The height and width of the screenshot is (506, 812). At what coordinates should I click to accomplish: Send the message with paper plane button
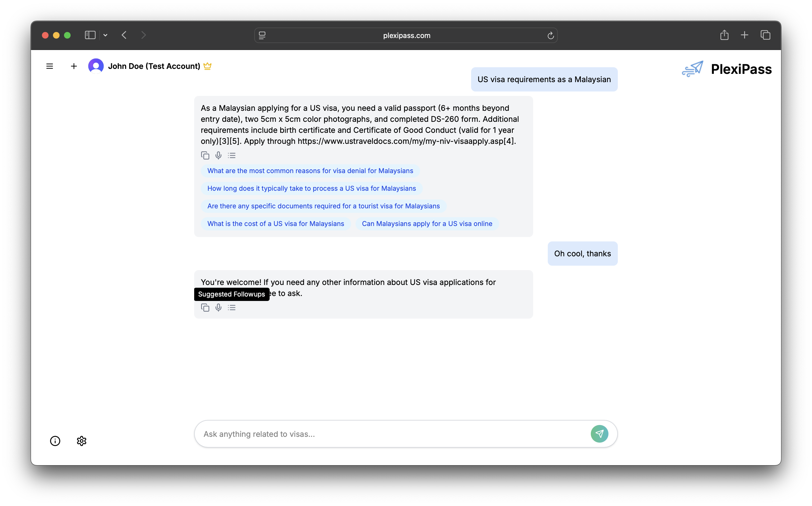(x=599, y=434)
